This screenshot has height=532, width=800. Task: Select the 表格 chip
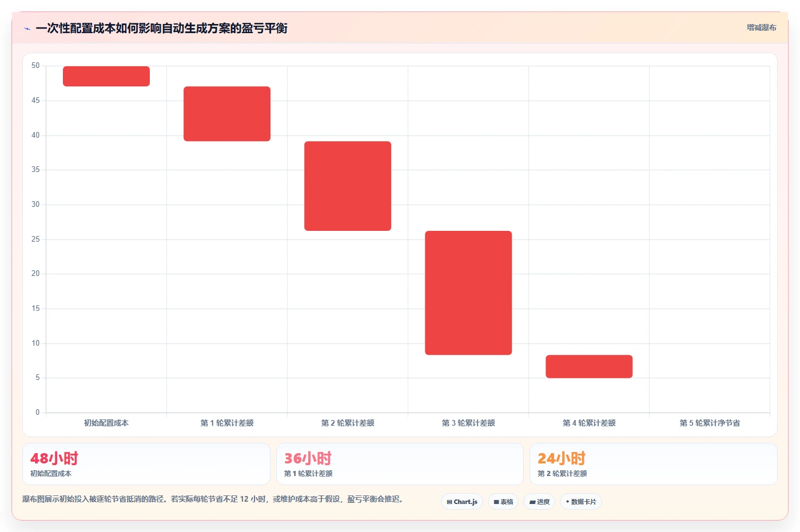pos(503,502)
